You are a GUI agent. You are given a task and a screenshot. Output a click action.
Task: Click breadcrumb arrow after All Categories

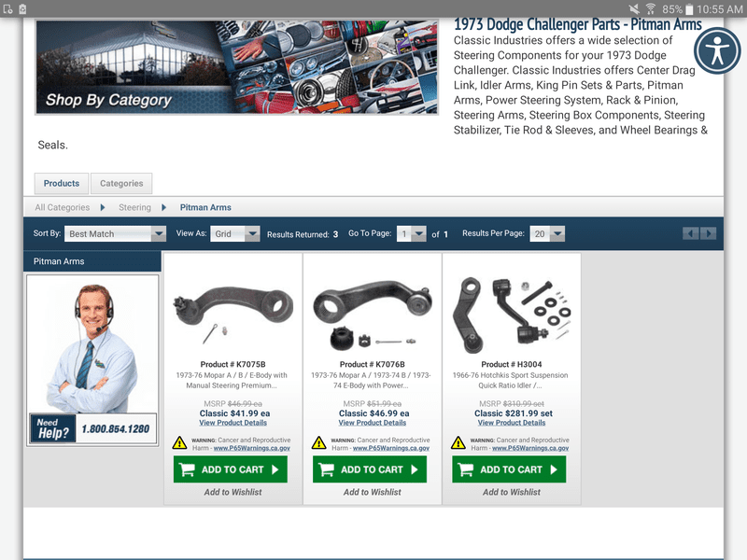[103, 207]
